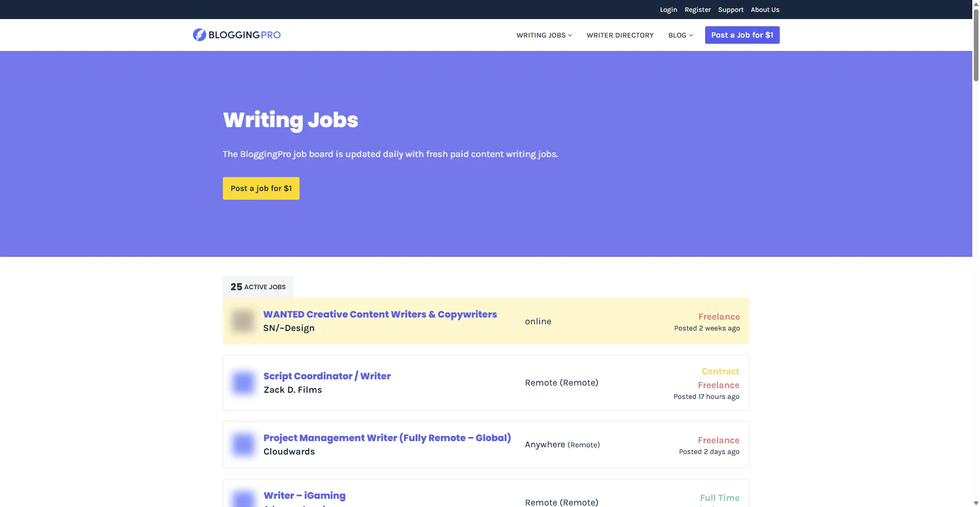Click the Cloudwards company name
The image size is (980, 507).
tap(289, 451)
